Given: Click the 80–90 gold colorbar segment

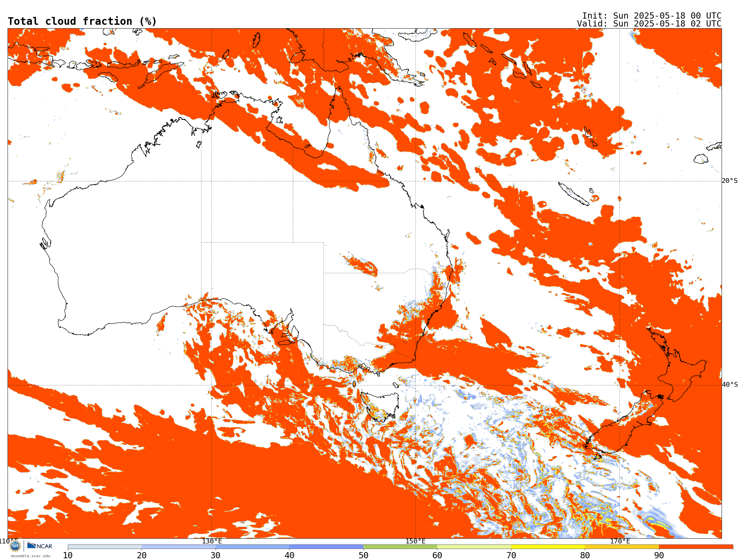Looking at the screenshot, I should [x=622, y=547].
